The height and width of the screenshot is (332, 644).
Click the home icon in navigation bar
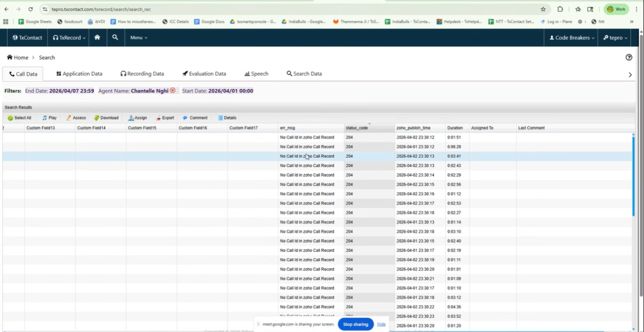(x=97, y=37)
